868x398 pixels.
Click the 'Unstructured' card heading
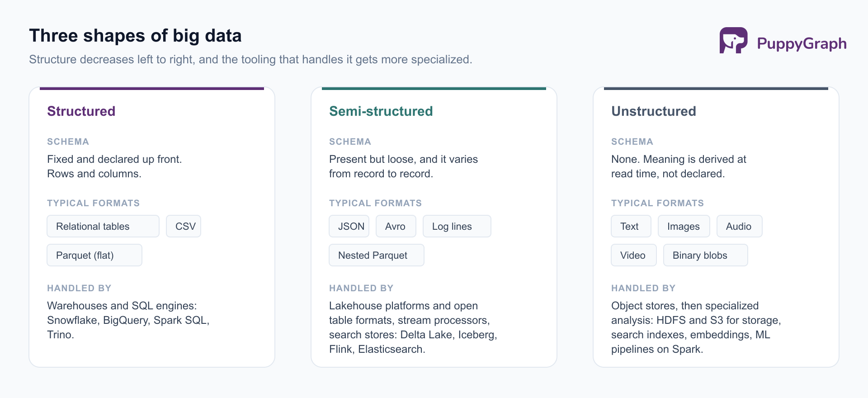653,111
